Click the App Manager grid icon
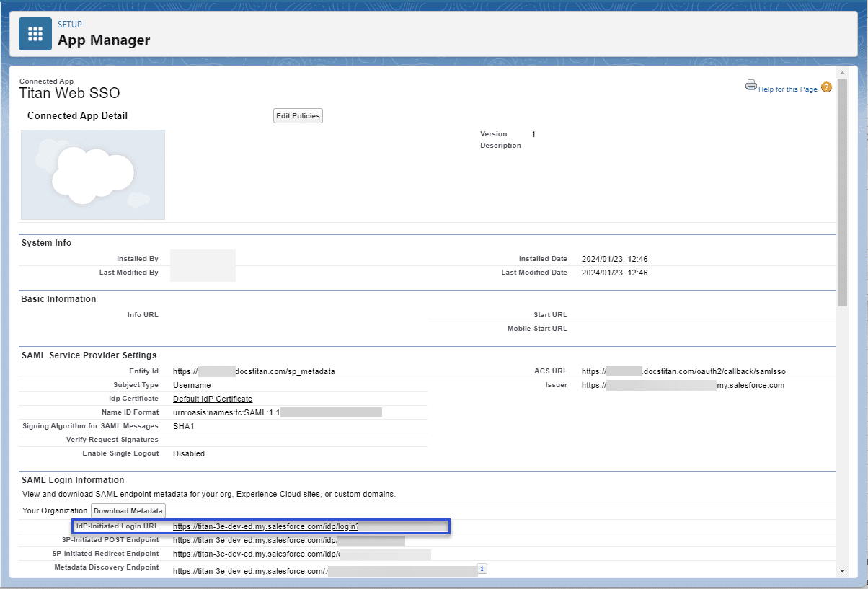 point(35,34)
